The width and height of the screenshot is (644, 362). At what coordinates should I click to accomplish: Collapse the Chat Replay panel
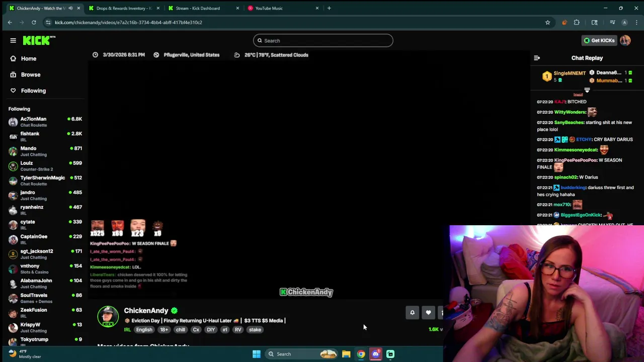pos(537,58)
